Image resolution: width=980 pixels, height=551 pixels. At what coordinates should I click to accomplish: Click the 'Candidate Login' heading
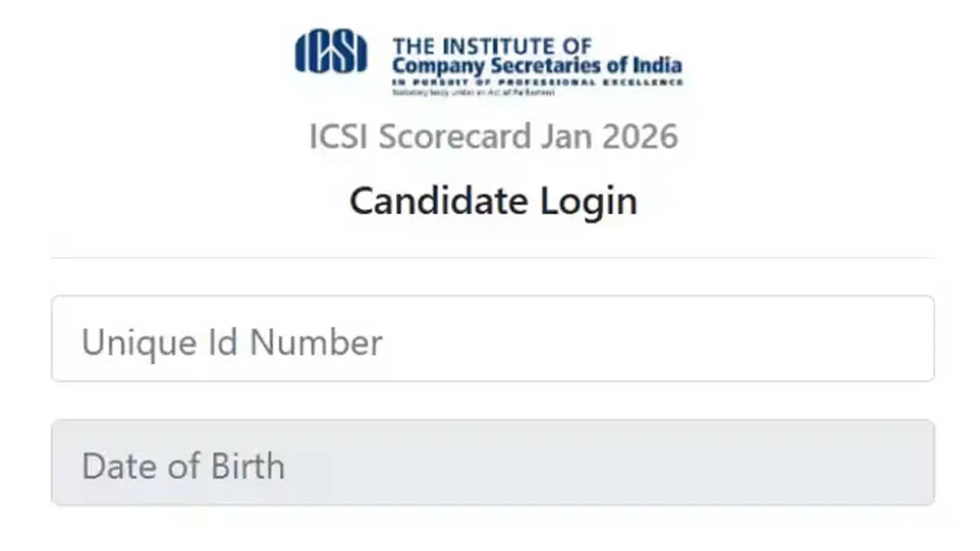[493, 201]
